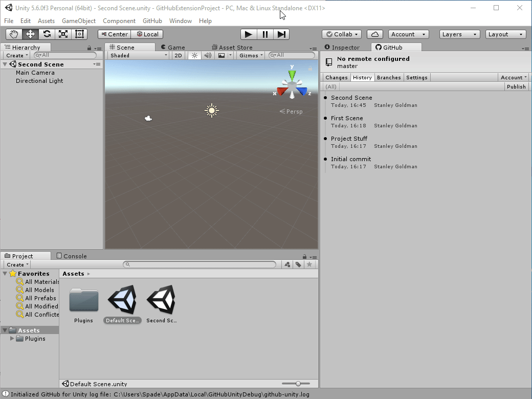Click the GitHub repository icon
The image size is (532, 399).
329,62
